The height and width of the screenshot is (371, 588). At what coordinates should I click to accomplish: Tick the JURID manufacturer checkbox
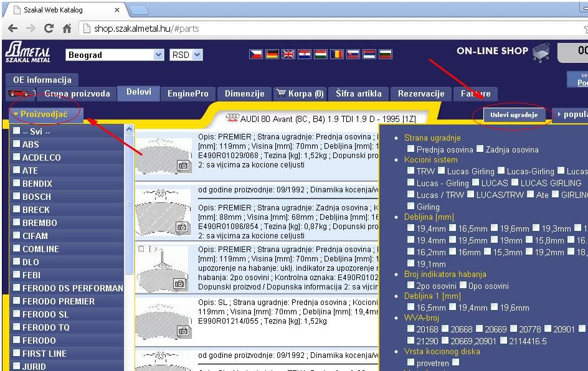click(x=16, y=366)
